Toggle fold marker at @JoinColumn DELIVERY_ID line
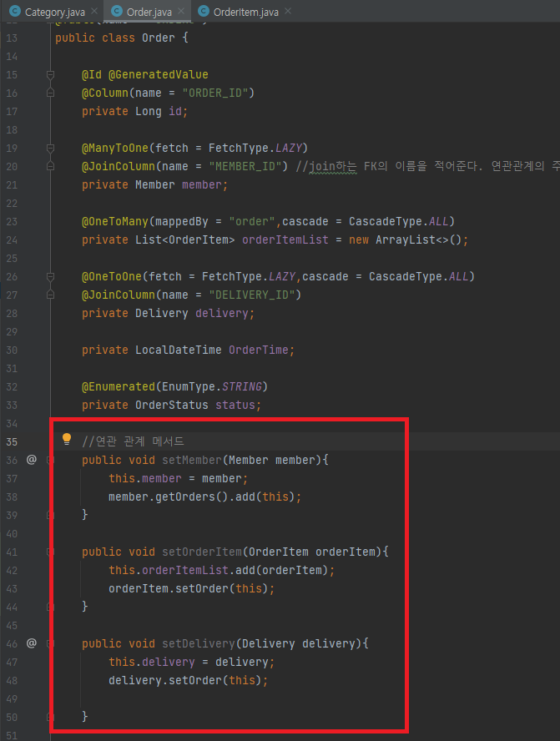Image resolution: width=560 pixels, height=741 pixels. pyautogui.click(x=50, y=295)
